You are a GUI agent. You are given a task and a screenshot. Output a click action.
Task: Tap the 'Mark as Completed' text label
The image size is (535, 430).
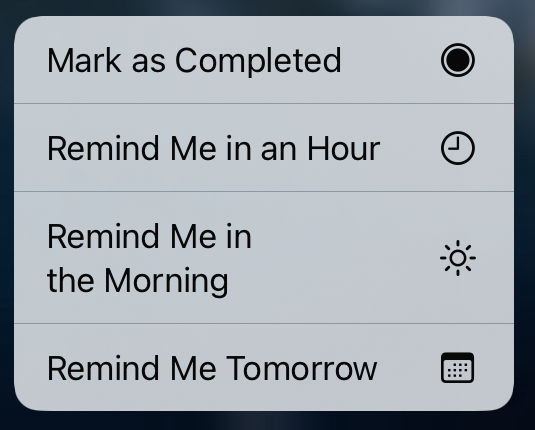pos(194,61)
